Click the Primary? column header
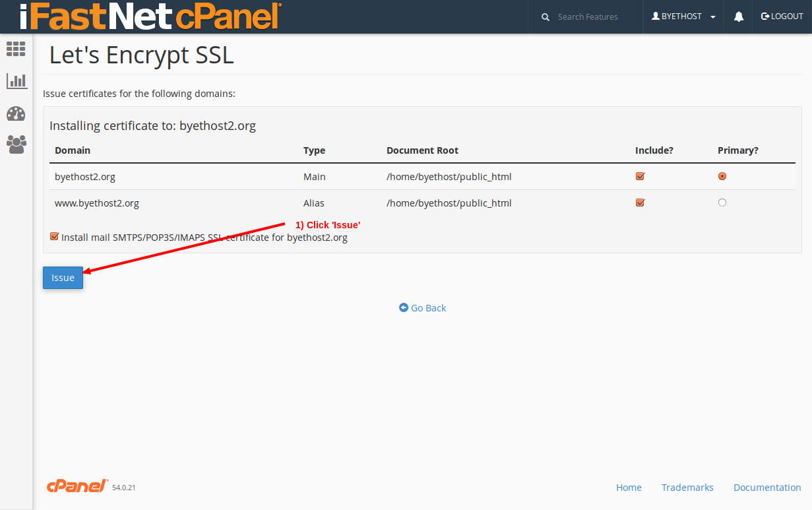The image size is (812, 510). (738, 150)
